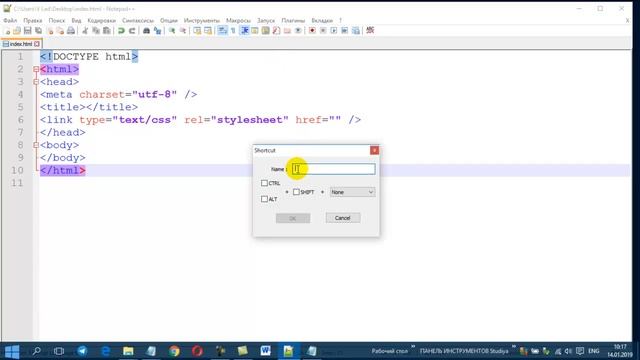Click the taskbar search magnifier

point(36,351)
